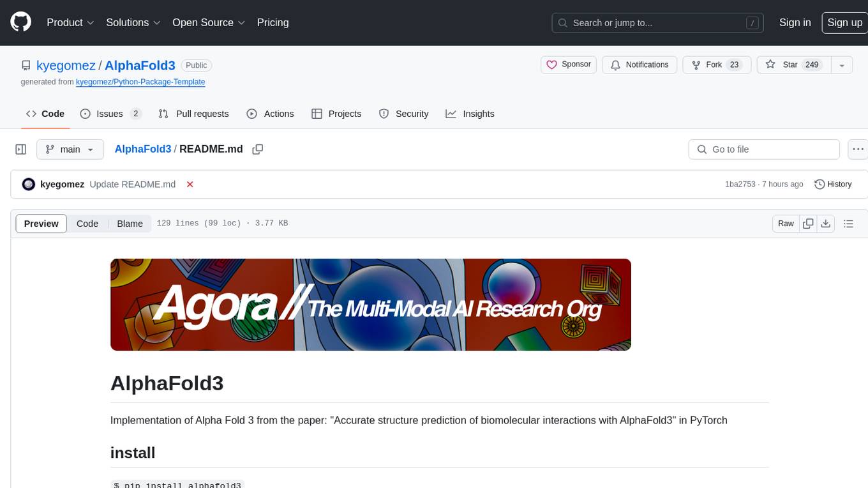The width and height of the screenshot is (868, 488).
Task: Click the Agora banner image
Action: pyautogui.click(x=371, y=305)
